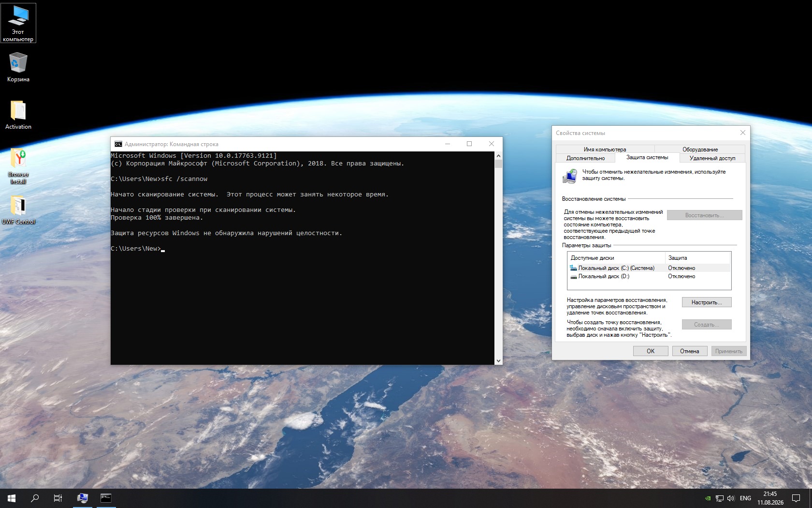
Task: Open the clock showing 21:45
Action: [x=770, y=498]
